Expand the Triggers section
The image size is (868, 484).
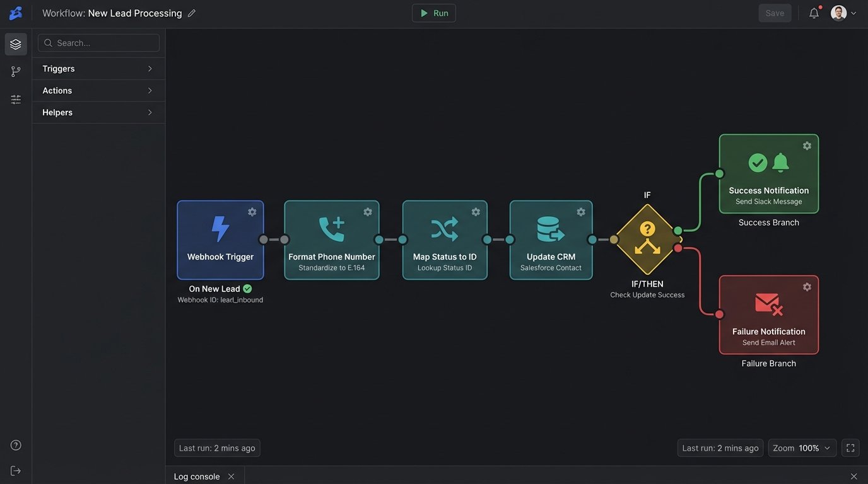click(x=98, y=68)
